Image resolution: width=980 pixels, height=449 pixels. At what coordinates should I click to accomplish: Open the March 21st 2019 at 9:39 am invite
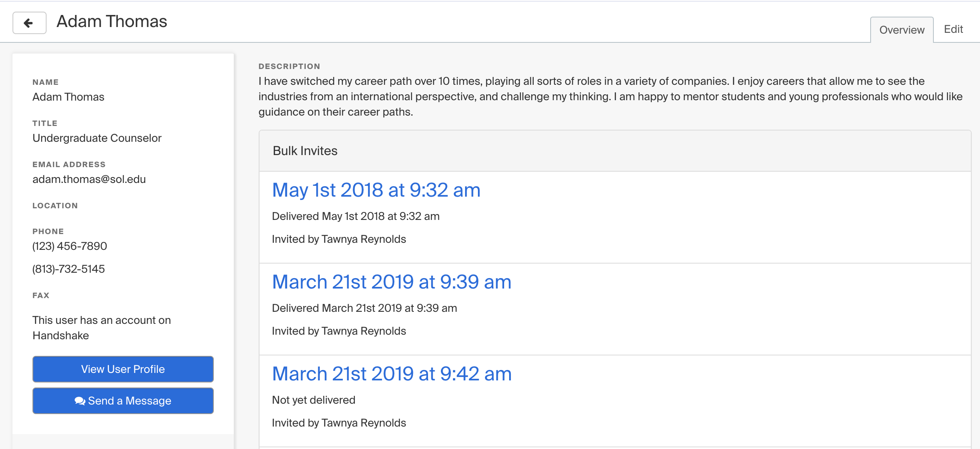pos(391,282)
